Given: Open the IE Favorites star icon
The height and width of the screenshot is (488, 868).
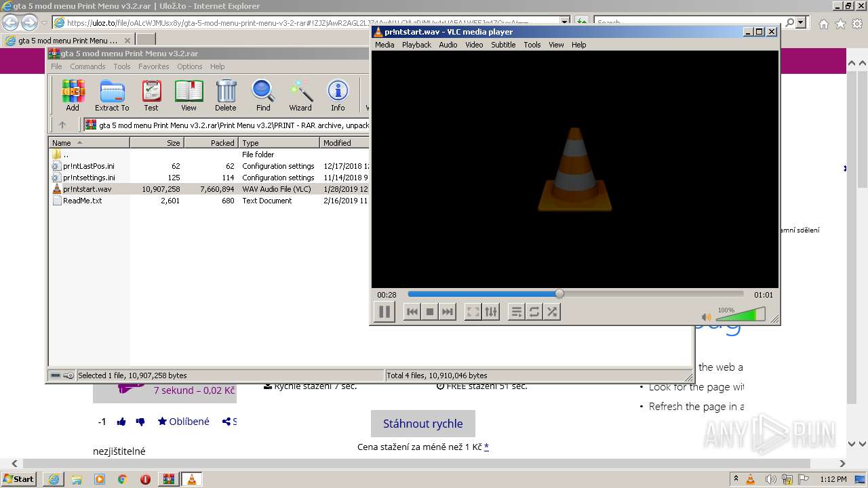Looking at the screenshot, I should tap(840, 24).
